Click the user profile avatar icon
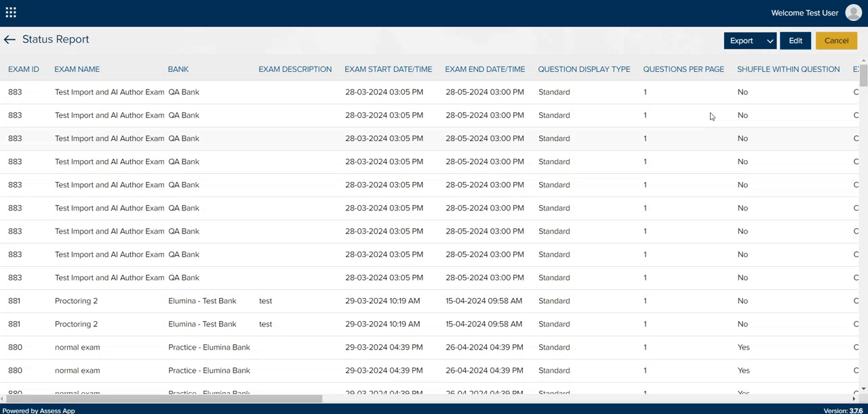 [x=853, y=13]
